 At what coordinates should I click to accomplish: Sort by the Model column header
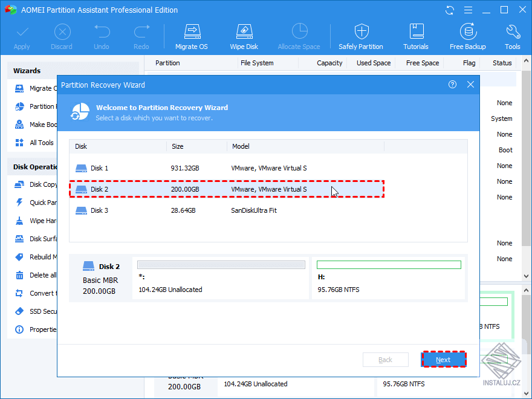pyautogui.click(x=305, y=146)
